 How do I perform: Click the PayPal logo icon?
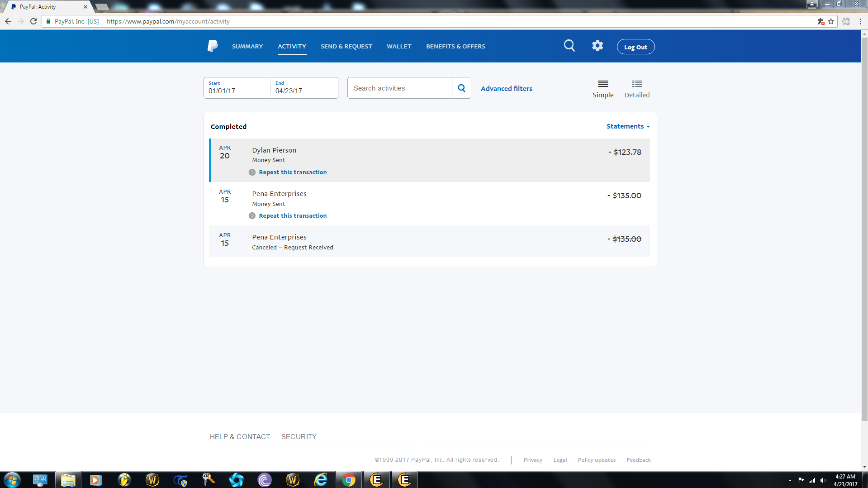[x=213, y=46]
